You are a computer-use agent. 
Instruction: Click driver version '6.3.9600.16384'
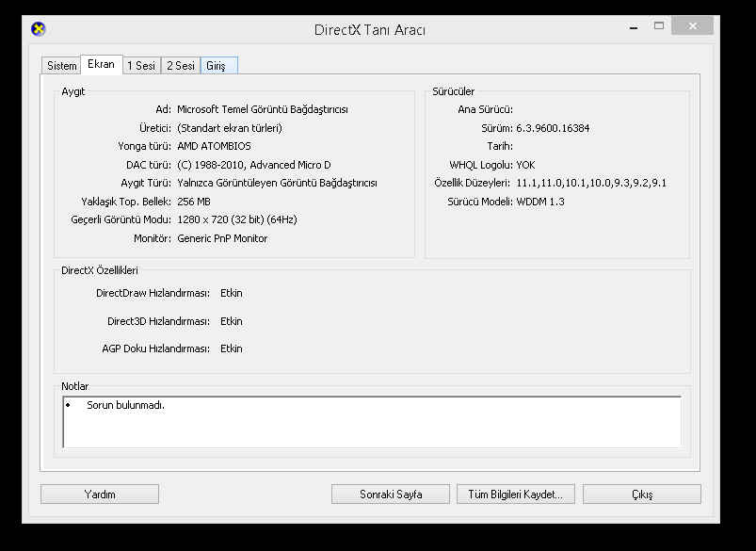pos(553,128)
